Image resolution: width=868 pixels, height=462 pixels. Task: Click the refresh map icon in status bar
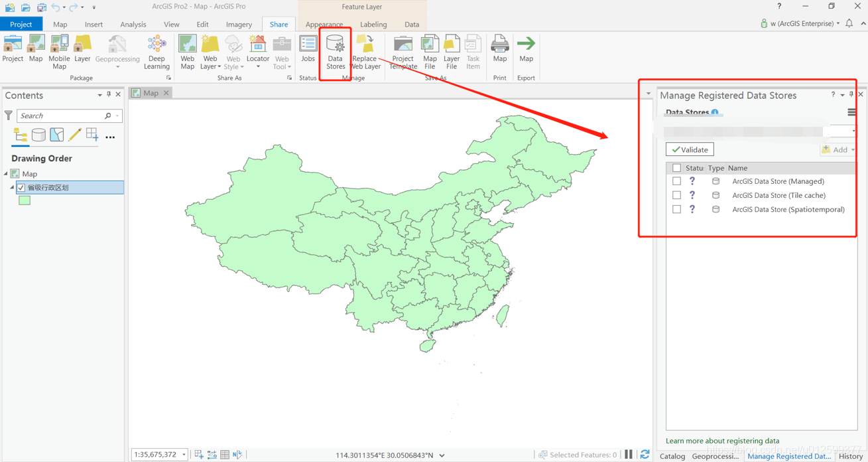click(x=645, y=455)
